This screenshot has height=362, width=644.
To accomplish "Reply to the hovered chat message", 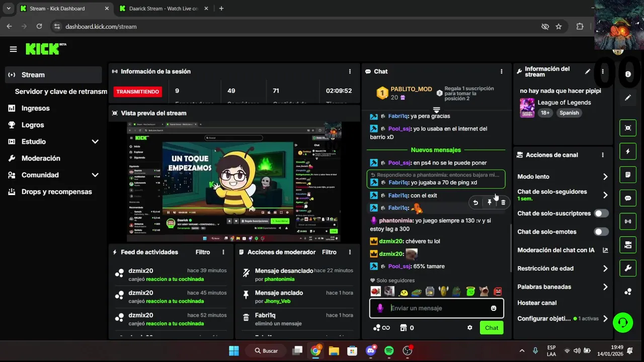I will tap(475, 202).
